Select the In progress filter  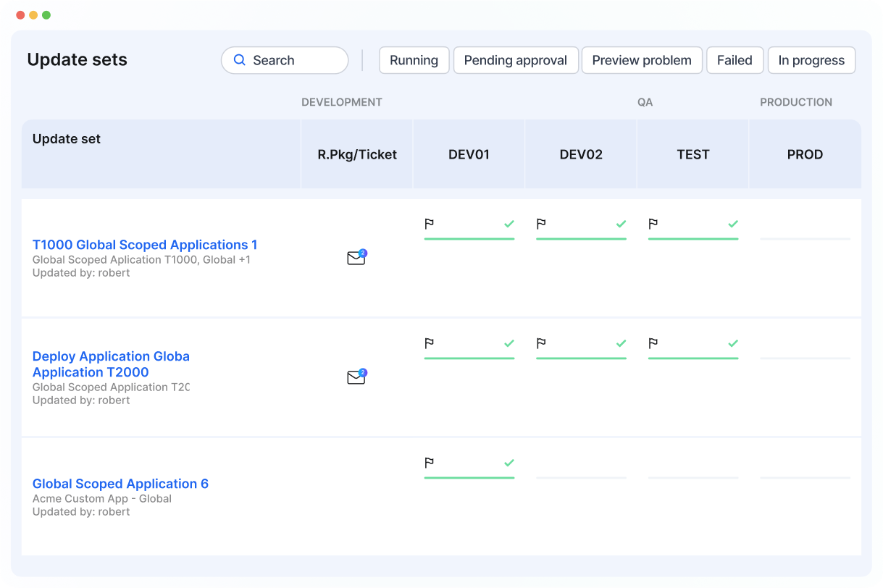tap(811, 61)
